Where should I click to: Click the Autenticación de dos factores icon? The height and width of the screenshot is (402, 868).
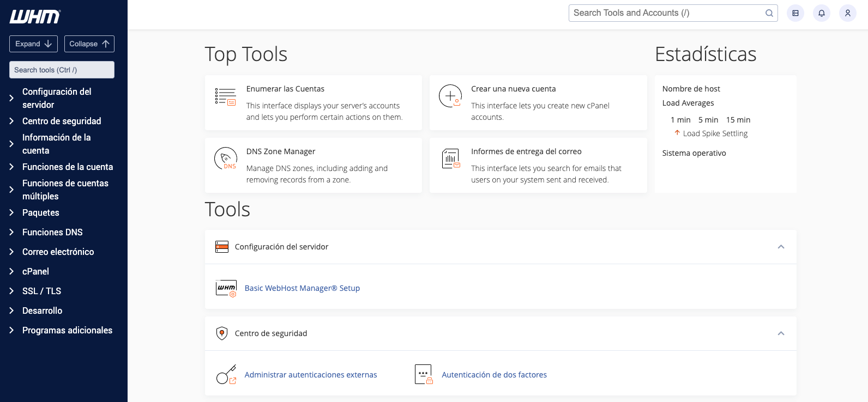click(424, 375)
